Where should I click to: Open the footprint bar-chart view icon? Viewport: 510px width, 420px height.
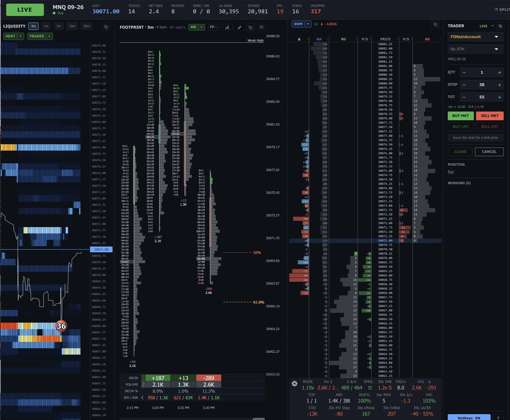(x=227, y=27)
